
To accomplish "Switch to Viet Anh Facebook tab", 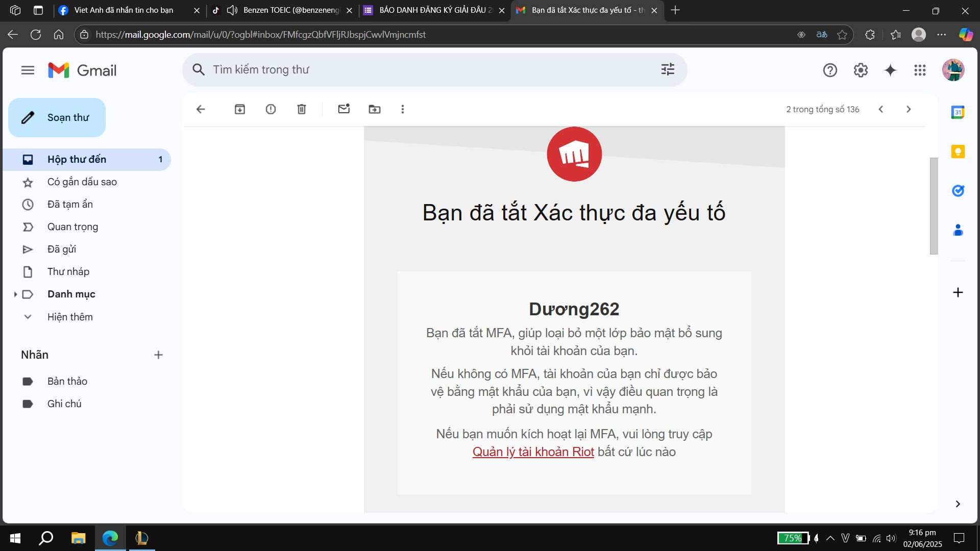I will [129, 10].
